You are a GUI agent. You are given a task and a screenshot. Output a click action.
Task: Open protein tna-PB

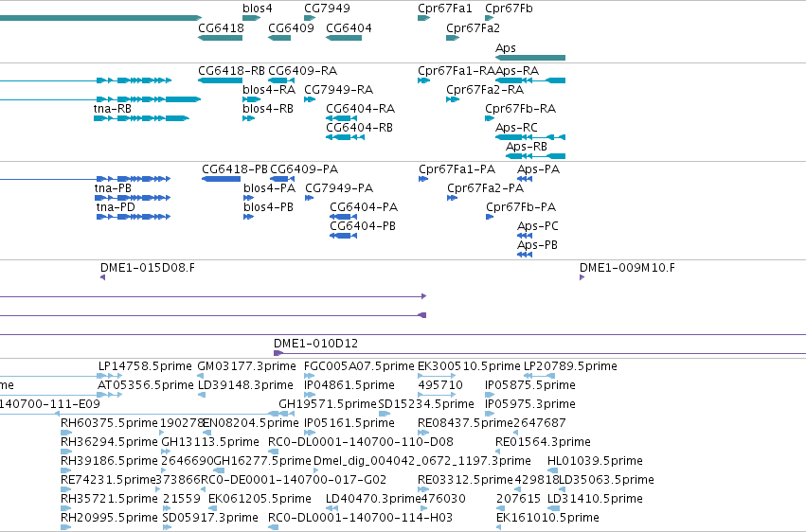coord(113,188)
